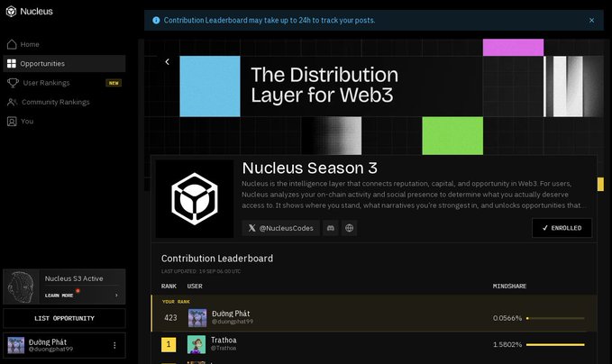
Task: Open the Nucleus website globe link
Action: click(x=350, y=228)
